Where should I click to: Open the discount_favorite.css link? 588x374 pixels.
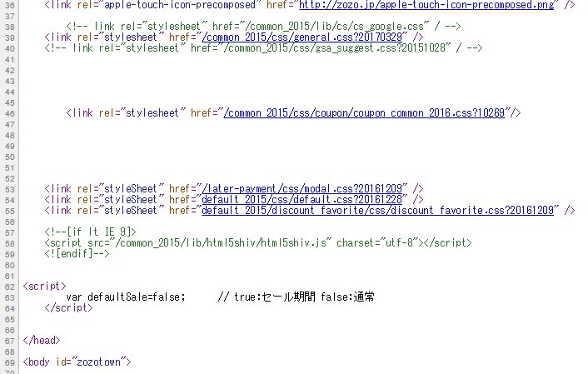[x=377, y=211]
